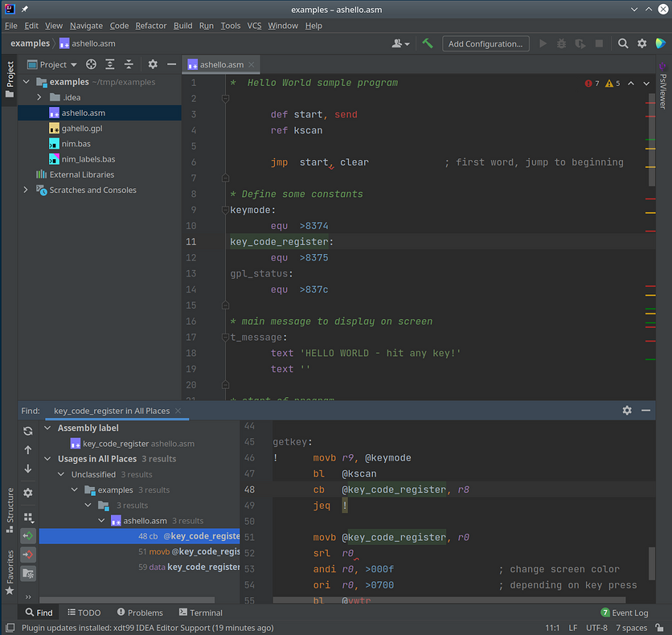The height and width of the screenshot is (635, 672).
Task: Select usage at line 51 movb
Action: 189,551
